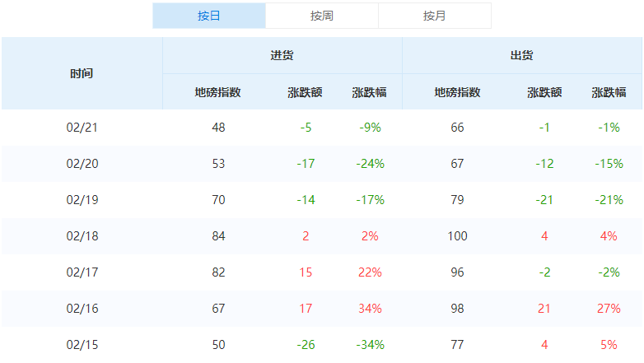Click 进货 change 15 on 02/17
644x363 pixels.
click(x=306, y=272)
